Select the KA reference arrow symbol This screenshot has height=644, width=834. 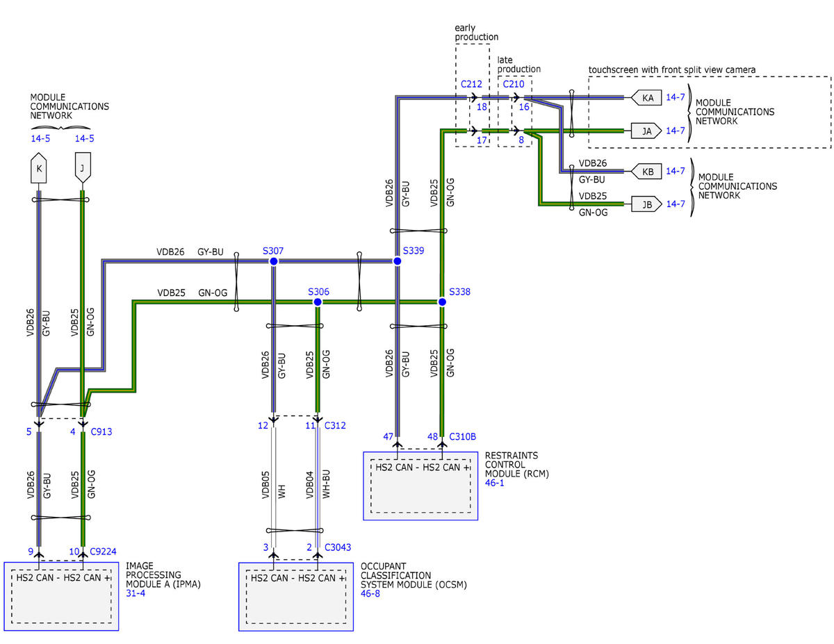(646, 98)
